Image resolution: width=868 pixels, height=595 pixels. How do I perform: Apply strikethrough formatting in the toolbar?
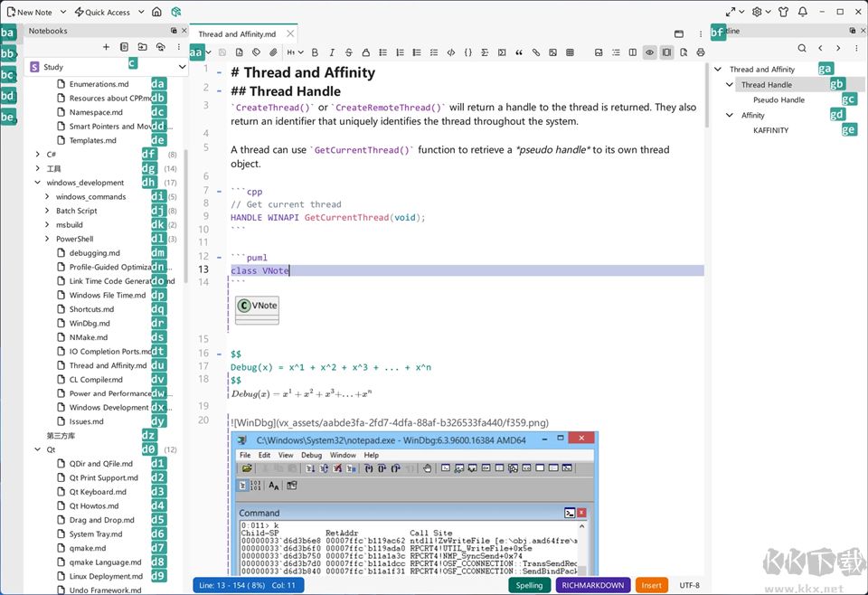pyautogui.click(x=349, y=52)
